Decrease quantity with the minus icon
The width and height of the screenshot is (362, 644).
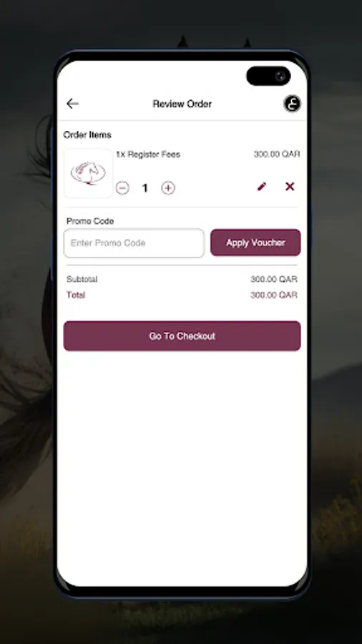tap(122, 188)
